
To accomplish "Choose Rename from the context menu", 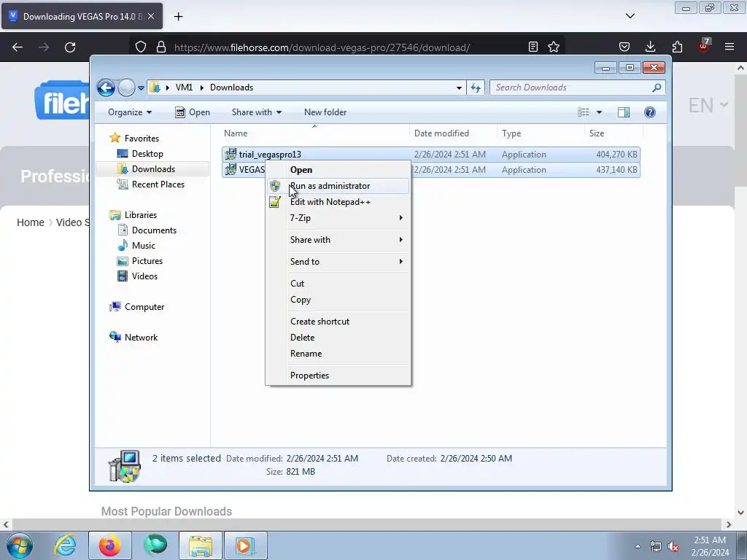I will (x=338, y=354).
